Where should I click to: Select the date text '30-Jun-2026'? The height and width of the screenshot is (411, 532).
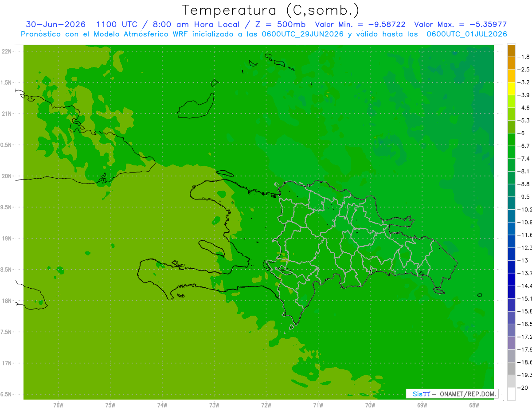pos(55,24)
